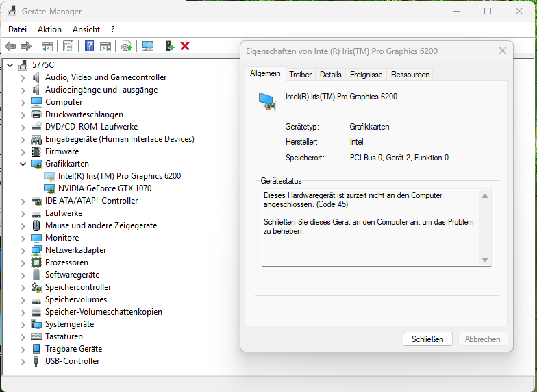Expand the Speicher-Volumeschattenkopien category
Image resolution: width=537 pixels, height=392 pixels.
point(23,313)
